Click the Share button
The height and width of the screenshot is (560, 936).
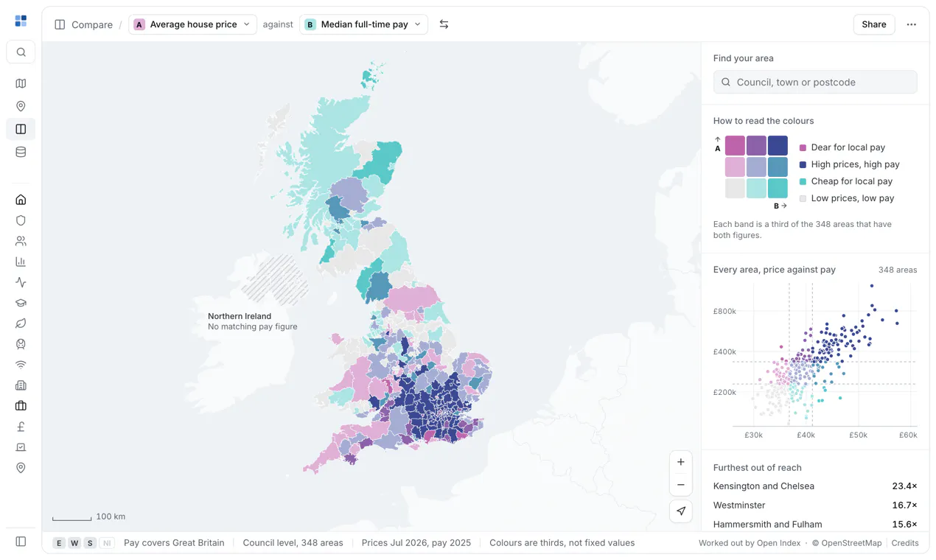click(x=874, y=24)
